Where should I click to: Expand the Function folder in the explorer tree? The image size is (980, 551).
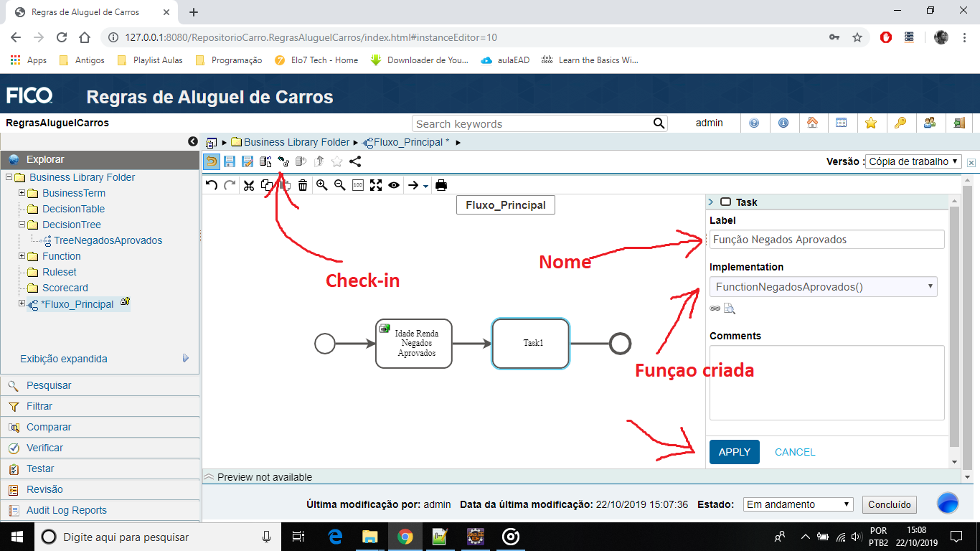22,256
